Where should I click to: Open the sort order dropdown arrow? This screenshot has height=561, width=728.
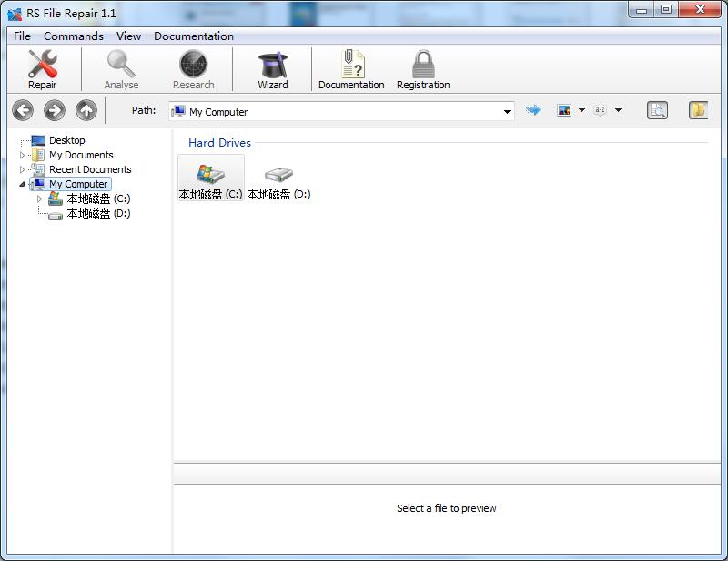coord(618,110)
